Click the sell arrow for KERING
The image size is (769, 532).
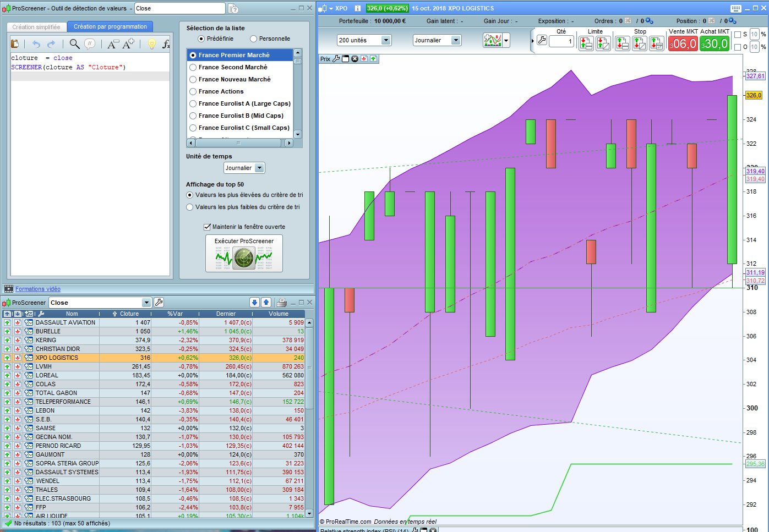tap(18, 340)
